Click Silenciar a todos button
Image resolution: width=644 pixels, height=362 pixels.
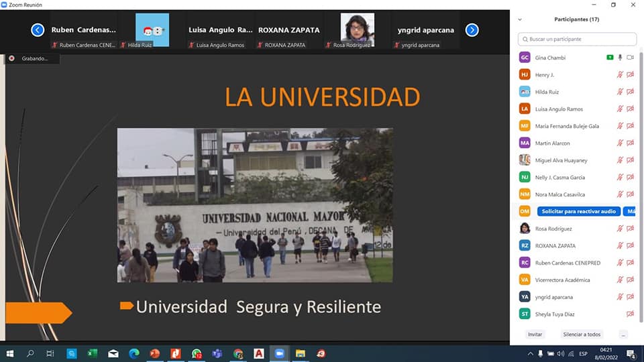pyautogui.click(x=582, y=334)
